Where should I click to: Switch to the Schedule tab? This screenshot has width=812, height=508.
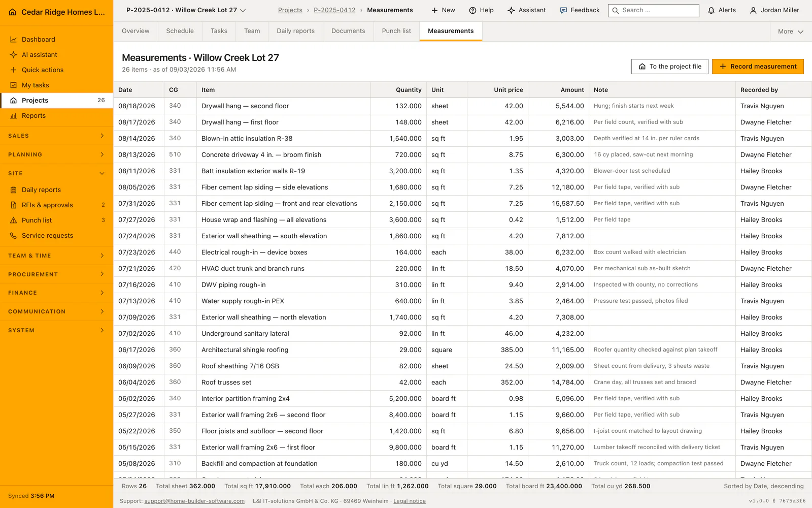180,31
